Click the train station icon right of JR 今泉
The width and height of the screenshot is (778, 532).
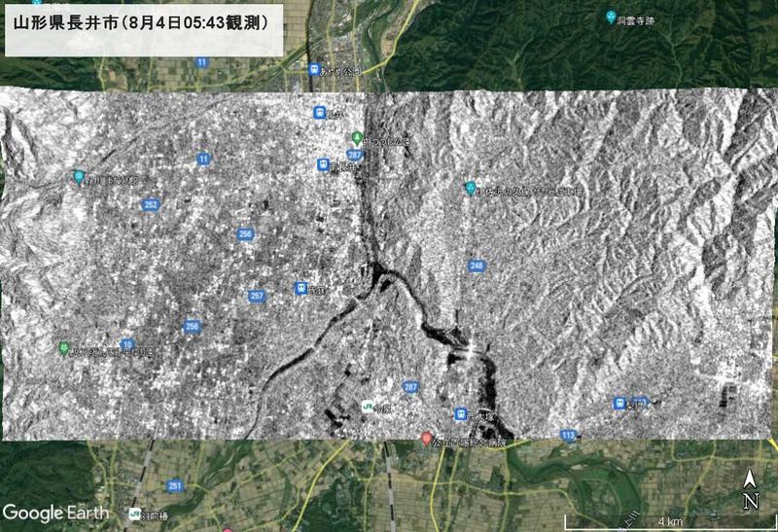tap(460, 414)
